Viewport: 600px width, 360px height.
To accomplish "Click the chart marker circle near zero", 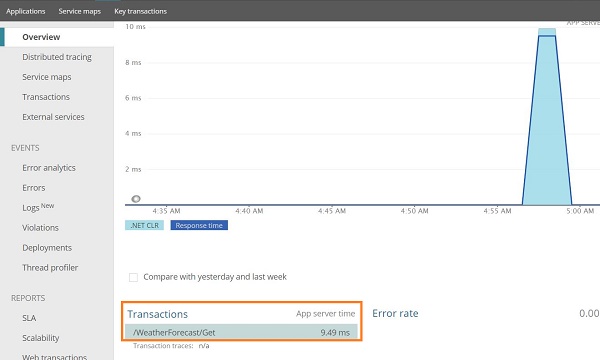I will [x=136, y=199].
